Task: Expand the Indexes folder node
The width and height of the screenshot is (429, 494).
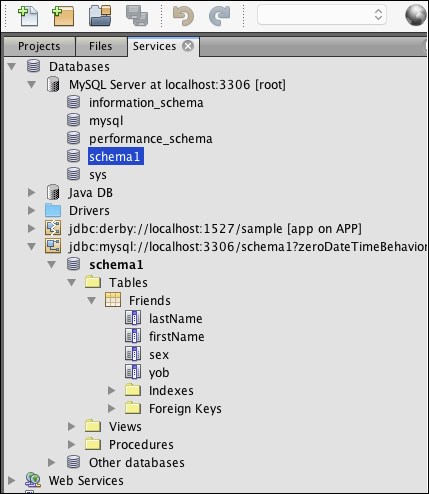Action: click(x=112, y=390)
